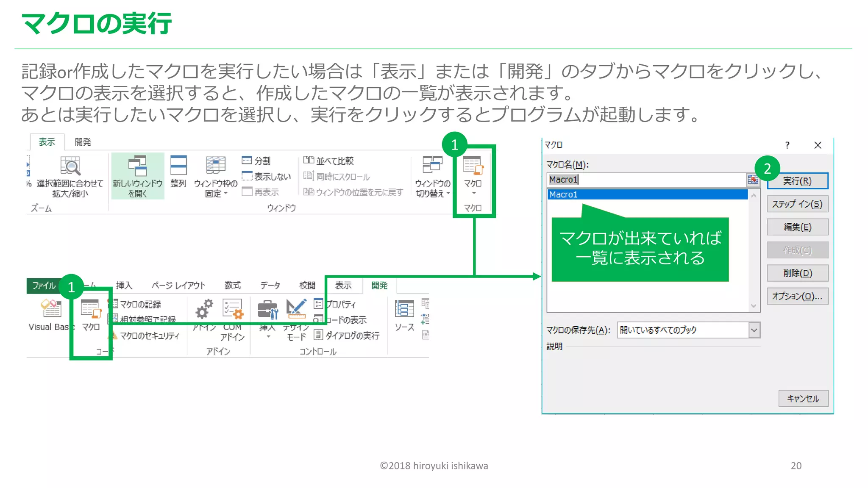Select the 開発 tab in the upper ribbon
This screenshot has width=868, height=488.
(83, 142)
